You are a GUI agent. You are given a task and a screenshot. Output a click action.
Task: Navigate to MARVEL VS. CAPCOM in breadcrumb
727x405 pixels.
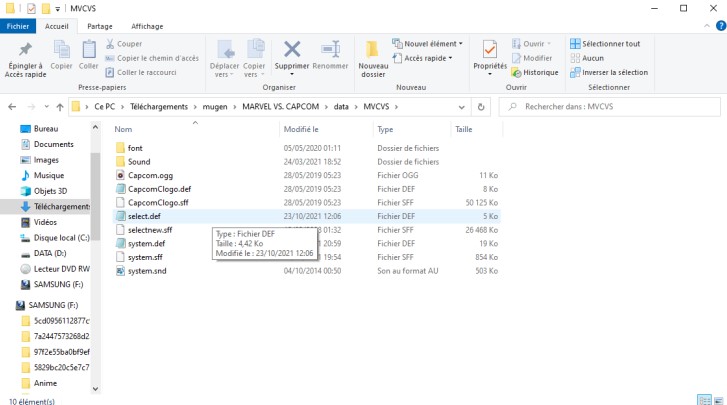tap(281, 107)
